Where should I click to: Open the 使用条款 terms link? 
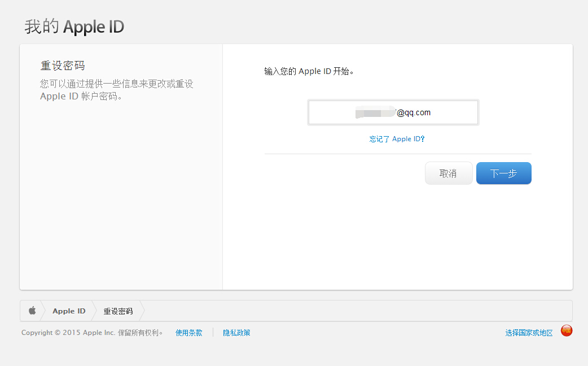189,333
